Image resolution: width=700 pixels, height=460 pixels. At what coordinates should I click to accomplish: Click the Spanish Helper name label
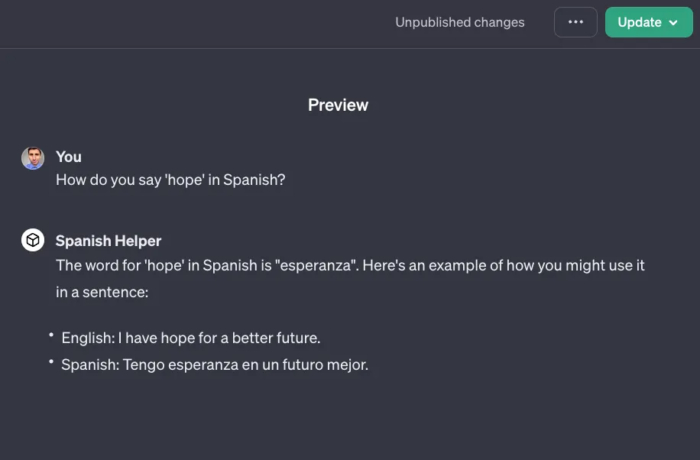108,241
